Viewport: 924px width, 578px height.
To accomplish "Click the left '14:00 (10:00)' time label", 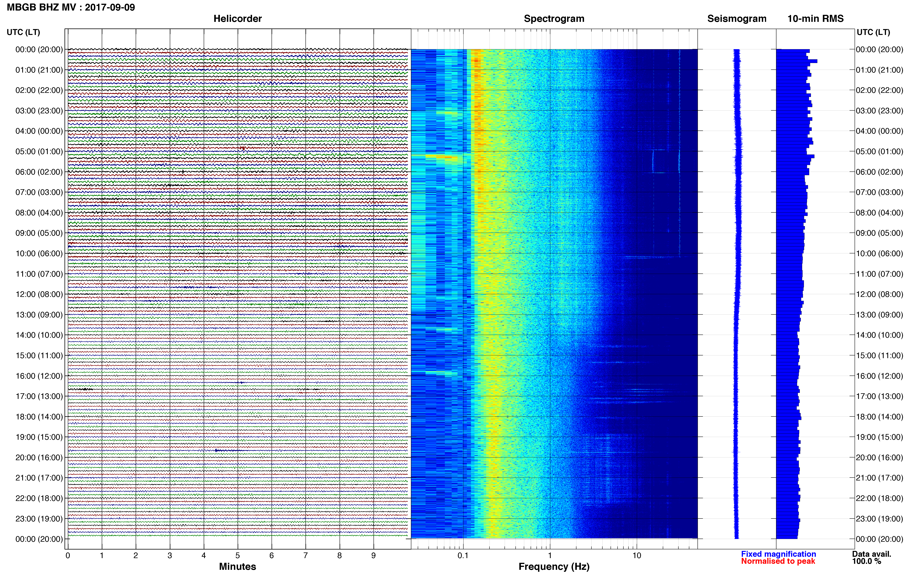I will point(39,335).
